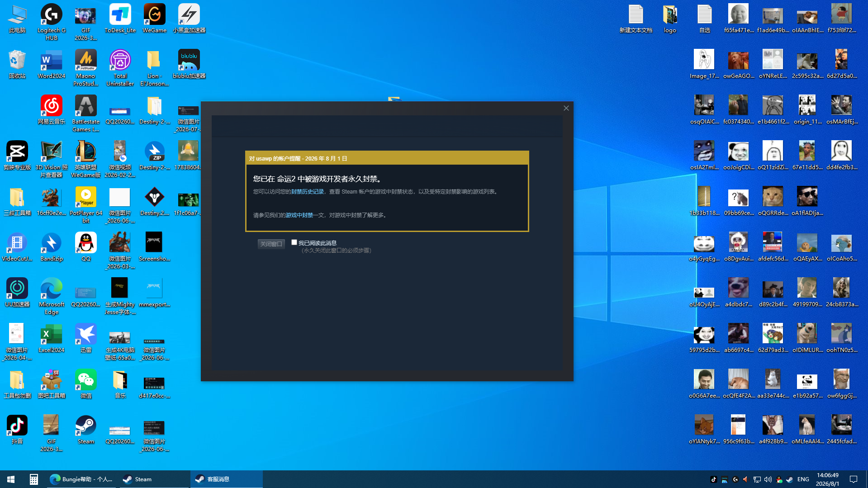Image resolution: width=868 pixels, height=488 pixels.
Task: Select the WeGame desktop shortcut
Action: point(154,19)
